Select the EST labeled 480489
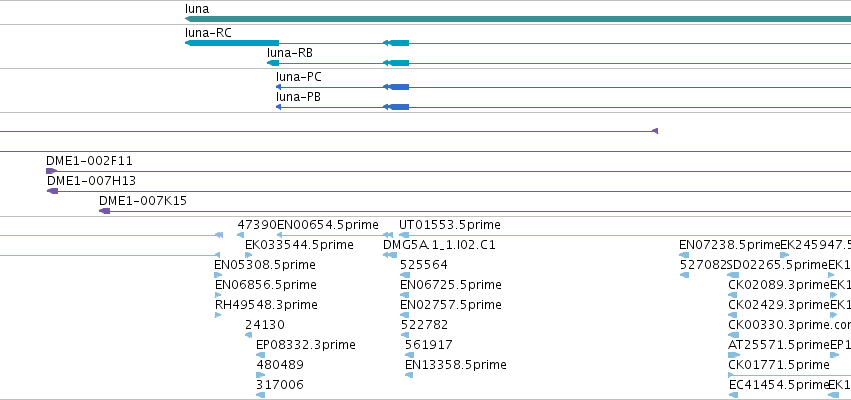 point(280,364)
